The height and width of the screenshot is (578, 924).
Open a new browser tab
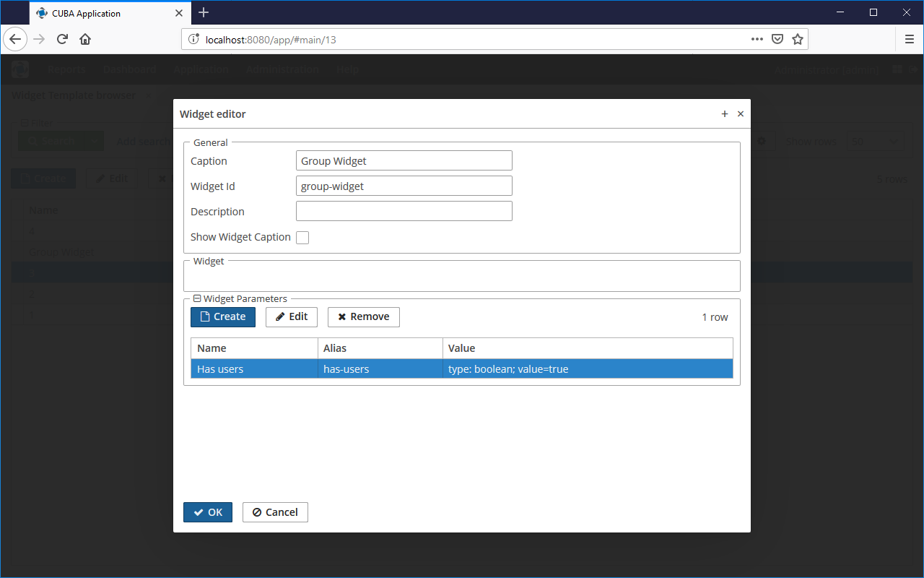pyautogui.click(x=204, y=12)
